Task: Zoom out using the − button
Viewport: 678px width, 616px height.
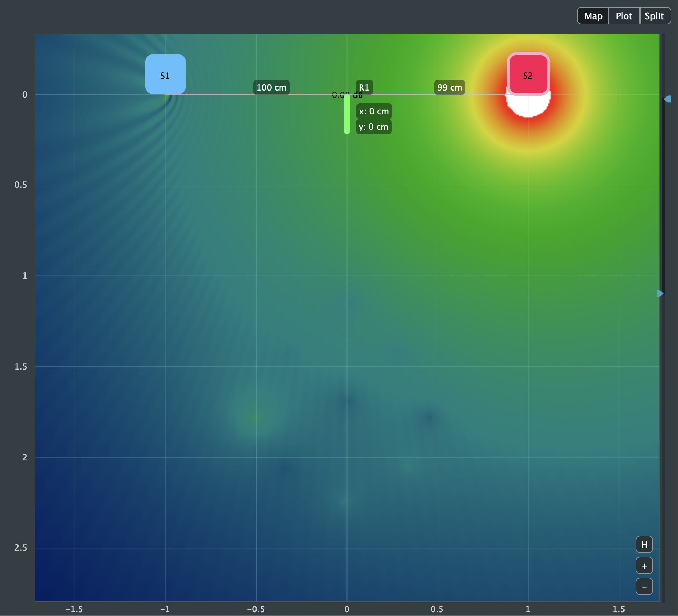Action: pyautogui.click(x=644, y=586)
